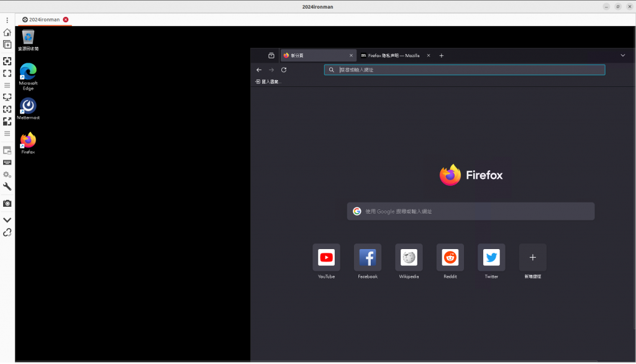Fit the window to the remote resolution
636x364 pixels.
(x=7, y=61)
